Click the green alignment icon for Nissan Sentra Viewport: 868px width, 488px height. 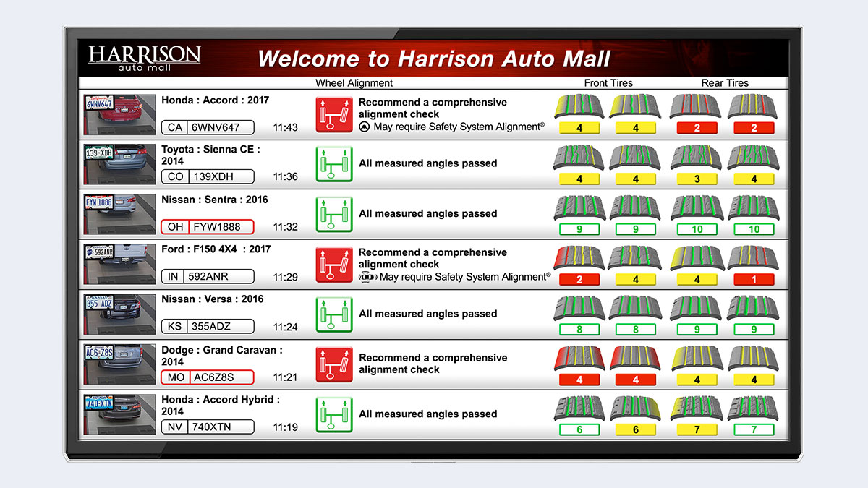point(334,213)
